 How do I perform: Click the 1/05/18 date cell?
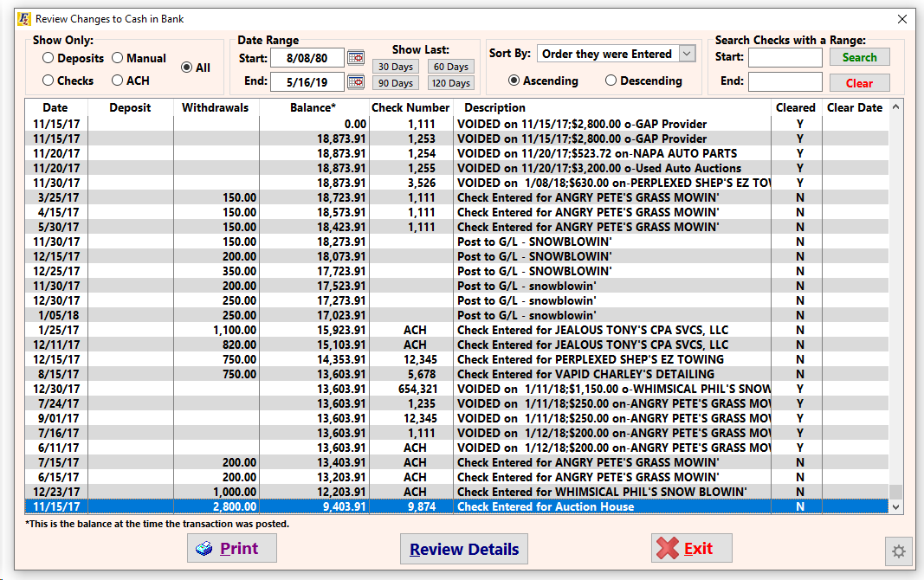[58, 316]
